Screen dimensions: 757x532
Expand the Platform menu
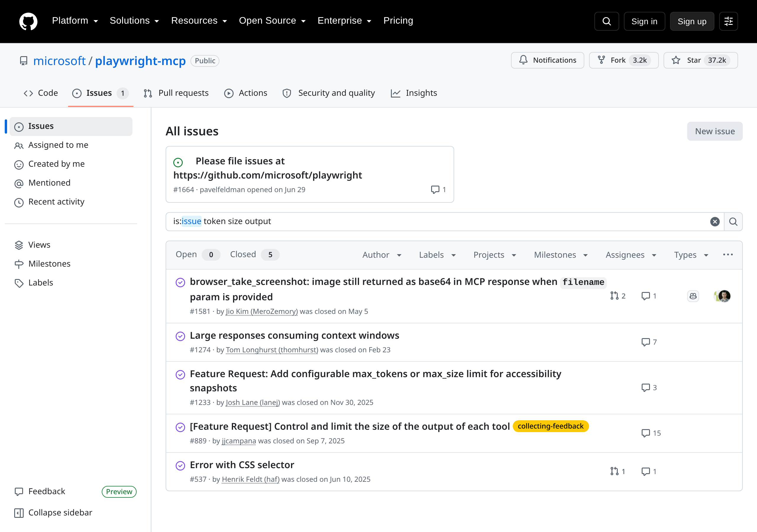(x=75, y=21)
